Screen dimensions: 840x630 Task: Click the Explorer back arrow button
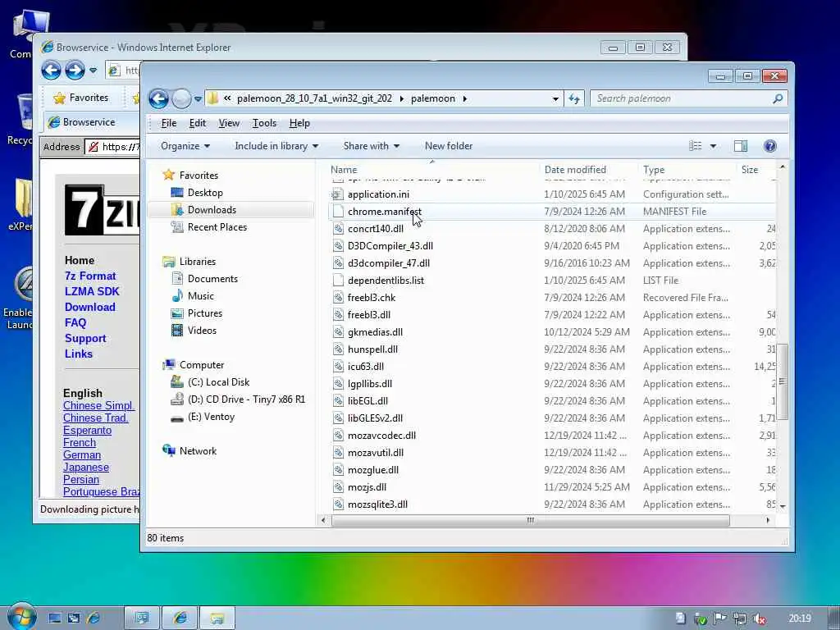(x=158, y=98)
